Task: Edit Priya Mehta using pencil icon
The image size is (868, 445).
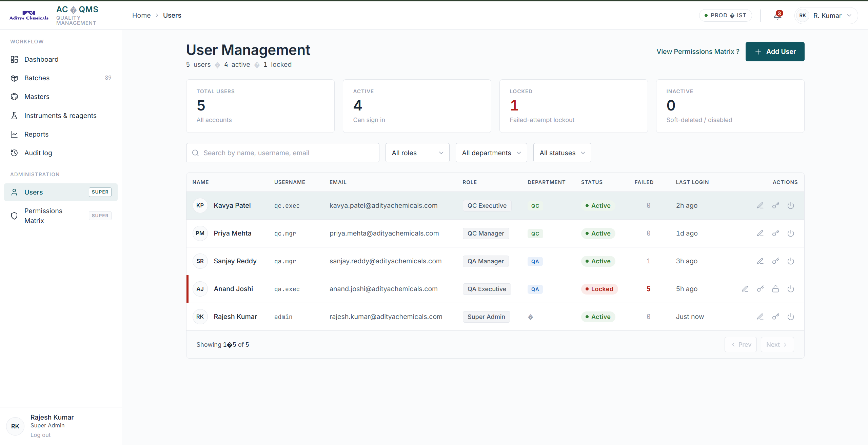Action: [760, 233]
